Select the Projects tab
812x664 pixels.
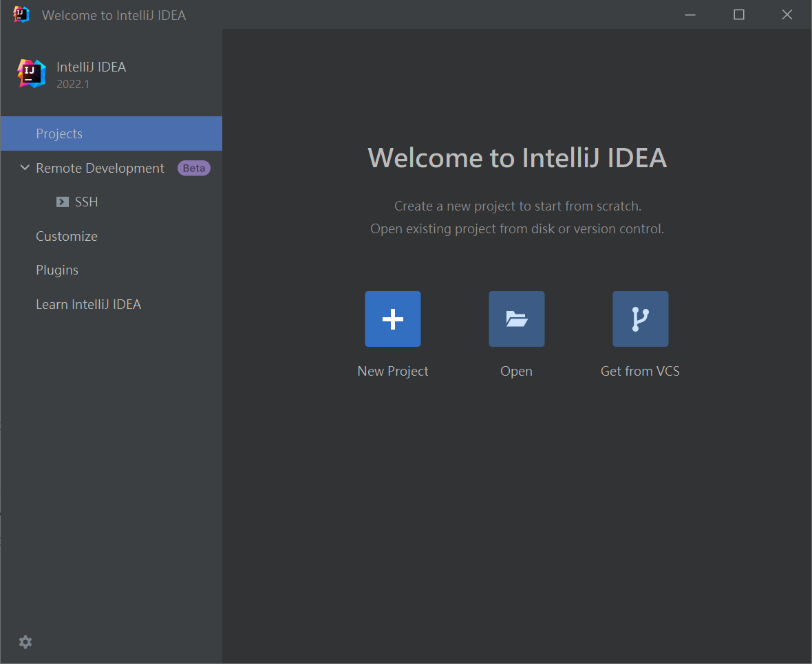(x=59, y=133)
